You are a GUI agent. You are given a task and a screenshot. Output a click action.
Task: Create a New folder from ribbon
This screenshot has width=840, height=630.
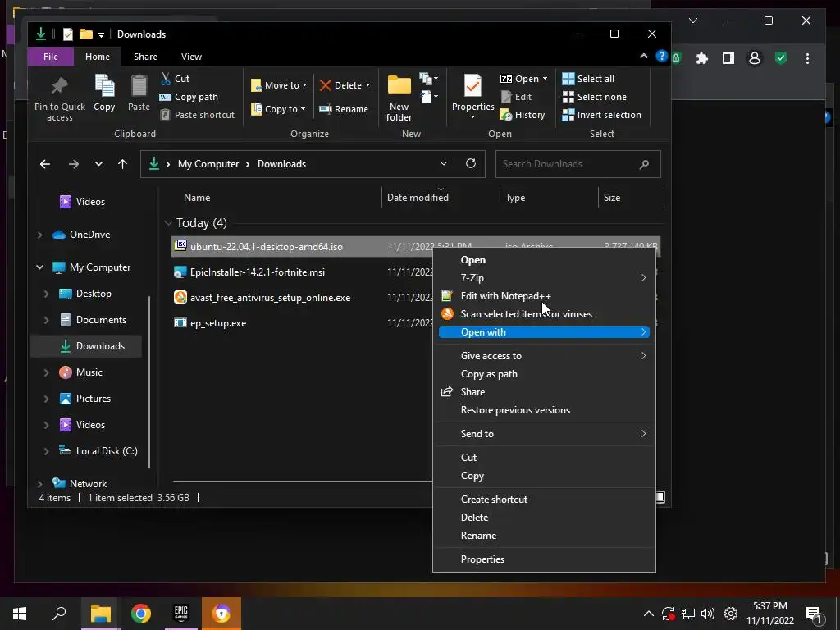coord(399,98)
